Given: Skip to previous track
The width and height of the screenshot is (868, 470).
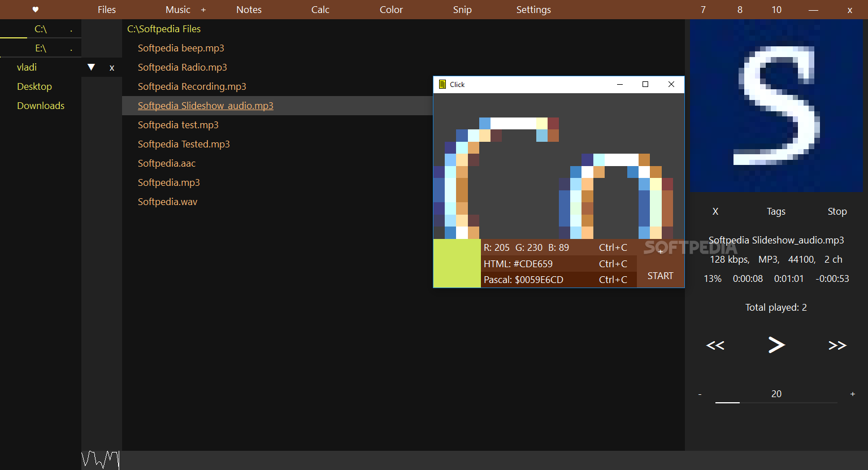Looking at the screenshot, I should point(715,345).
